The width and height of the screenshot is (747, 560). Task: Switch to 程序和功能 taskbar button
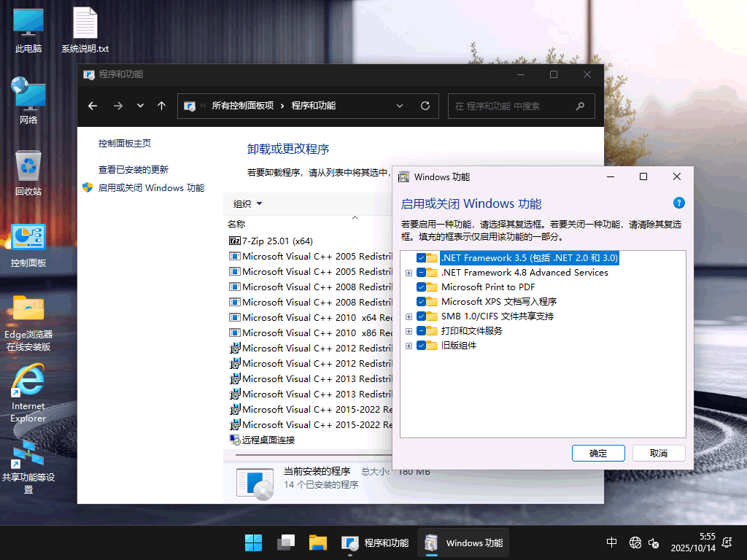point(375,542)
